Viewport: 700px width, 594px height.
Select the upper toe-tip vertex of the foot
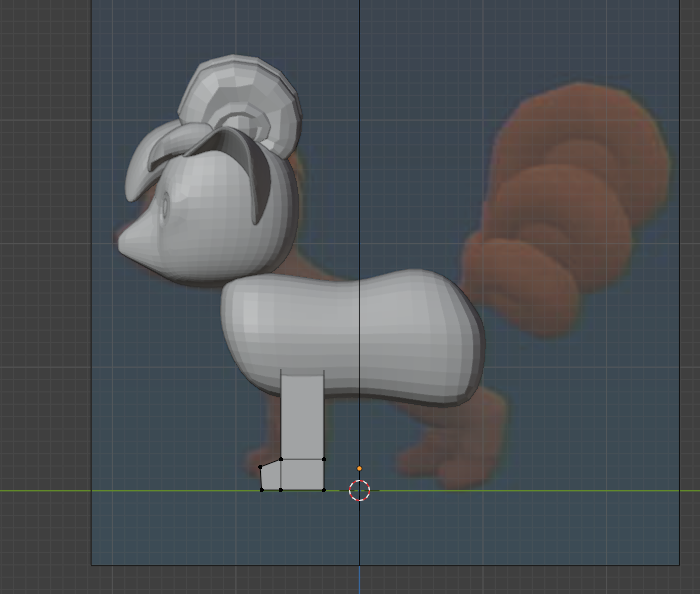point(260,467)
